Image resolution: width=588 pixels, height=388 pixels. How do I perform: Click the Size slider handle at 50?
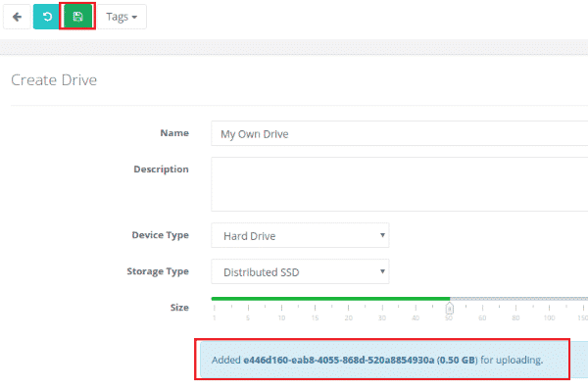click(449, 309)
